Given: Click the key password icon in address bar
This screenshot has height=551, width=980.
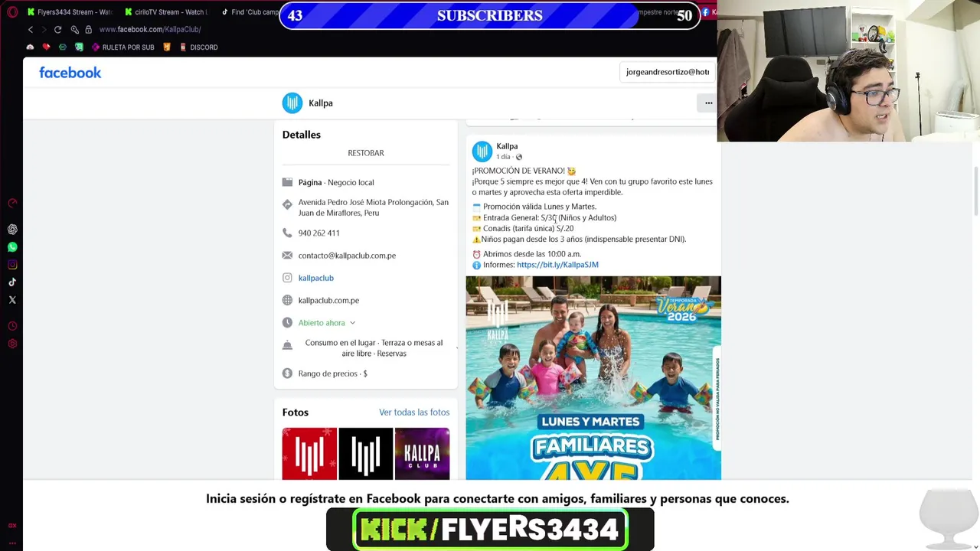Looking at the screenshot, I should point(74,29).
